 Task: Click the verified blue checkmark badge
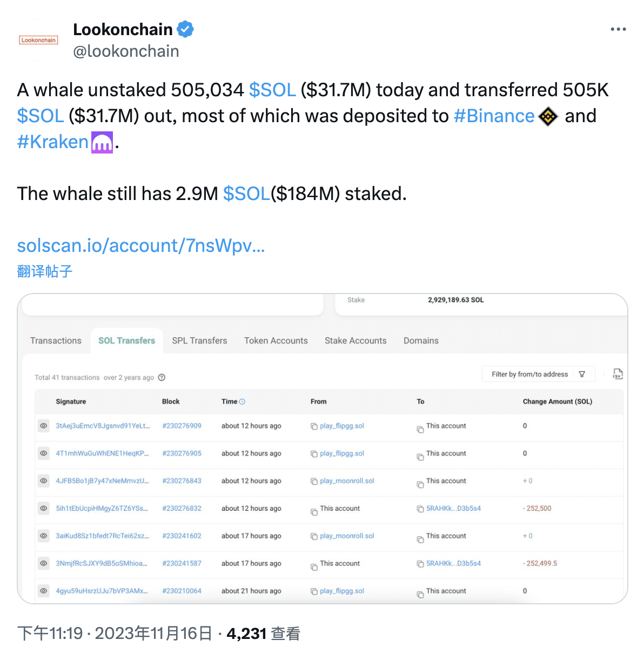tap(185, 29)
